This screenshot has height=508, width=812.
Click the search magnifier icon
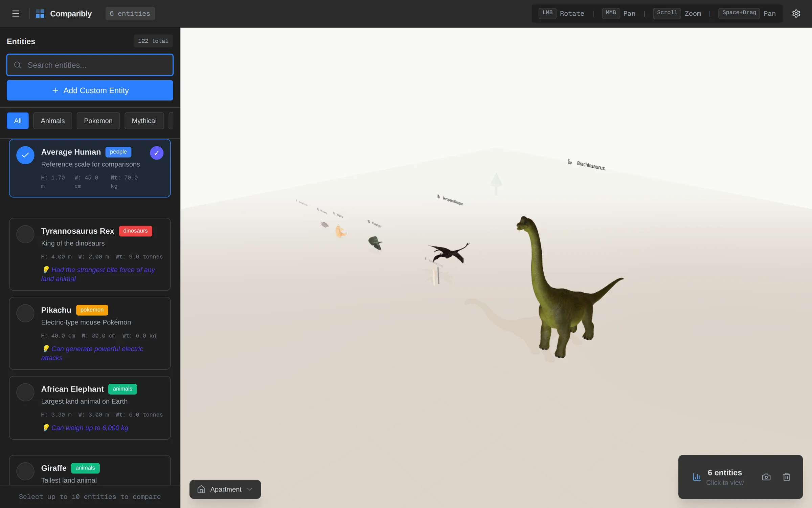point(18,65)
